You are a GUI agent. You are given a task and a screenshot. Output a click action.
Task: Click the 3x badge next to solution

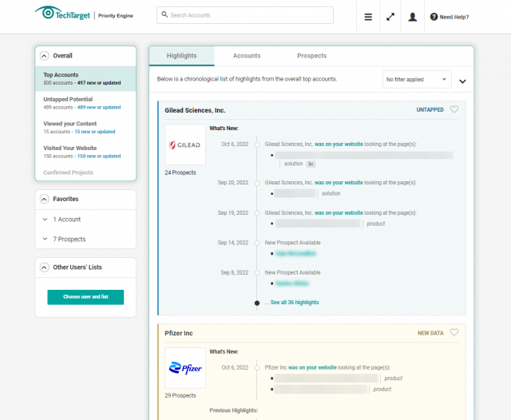point(311,164)
